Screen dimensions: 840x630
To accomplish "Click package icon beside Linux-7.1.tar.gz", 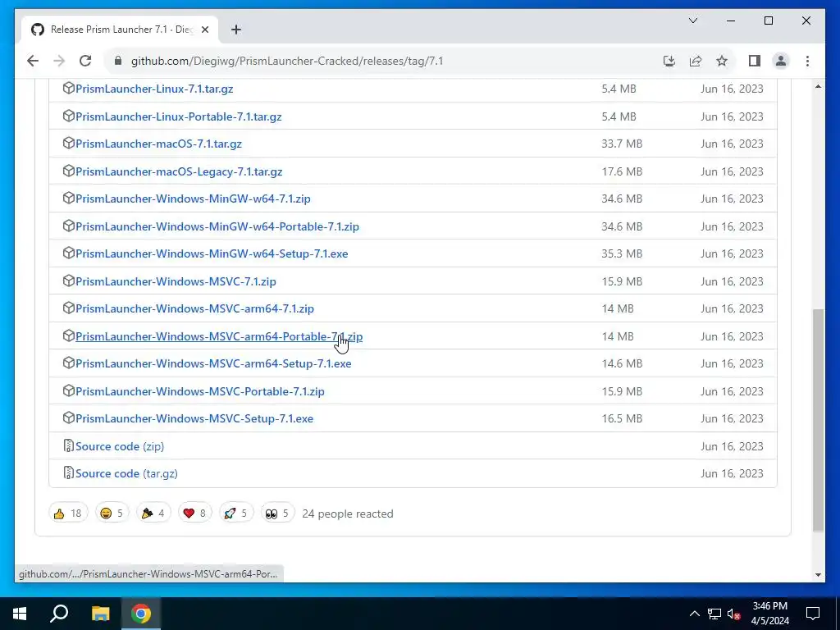I will point(69,88).
